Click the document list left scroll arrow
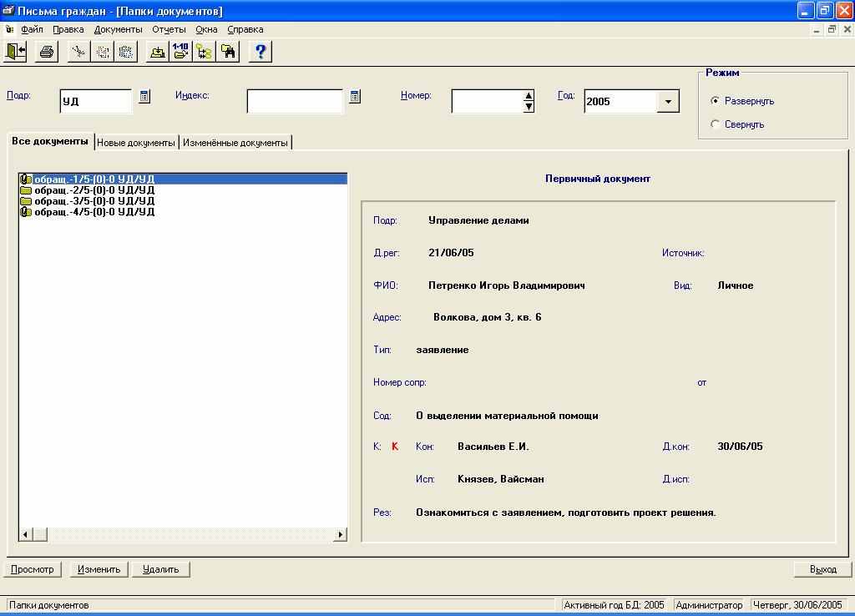855x616 pixels. pos(26,535)
